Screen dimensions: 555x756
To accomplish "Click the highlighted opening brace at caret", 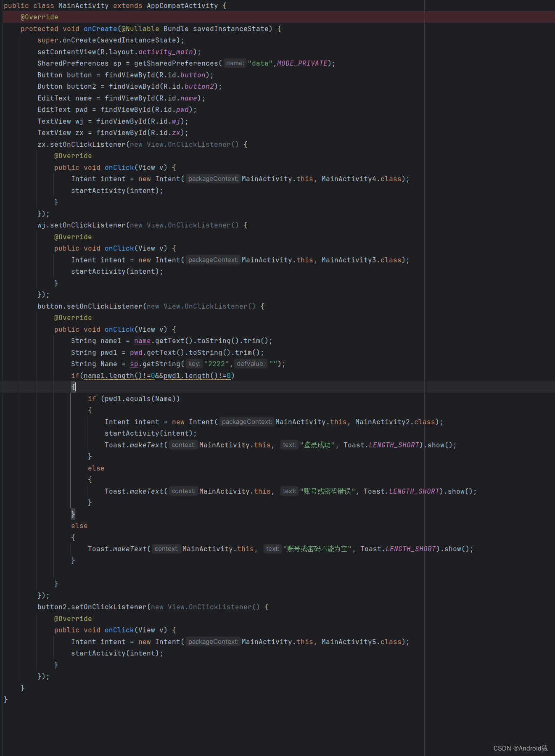I will tap(73, 387).
